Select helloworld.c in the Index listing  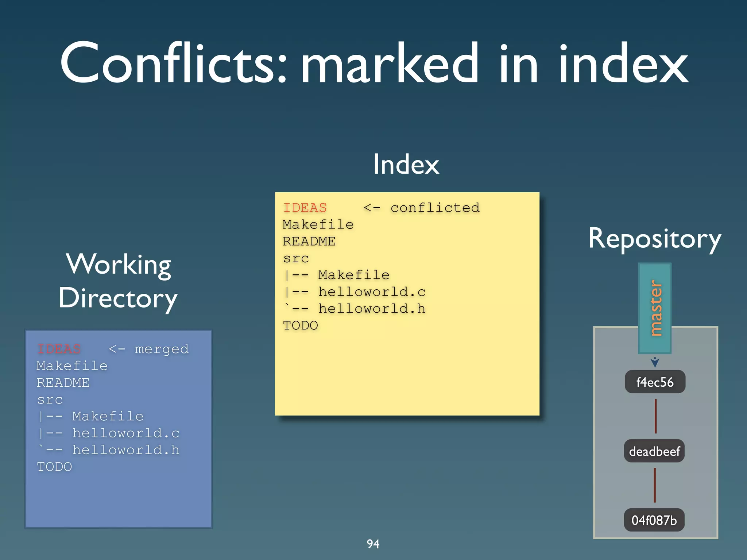point(372,291)
